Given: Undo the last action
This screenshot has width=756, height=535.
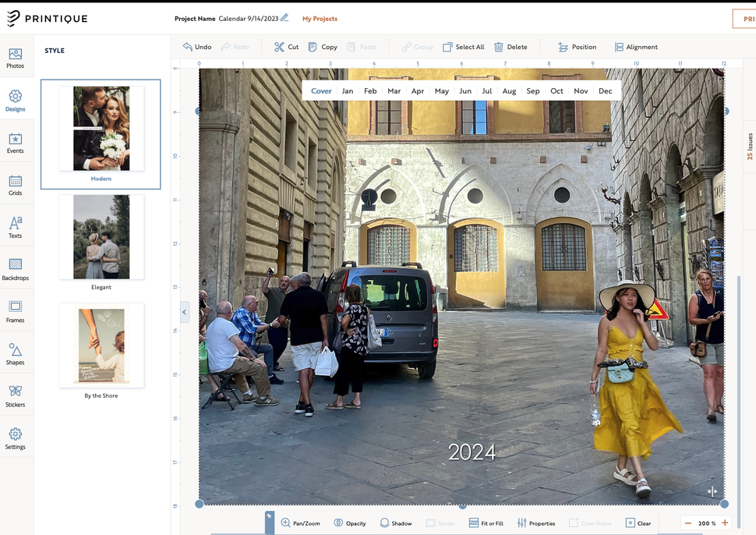Looking at the screenshot, I should pos(196,47).
